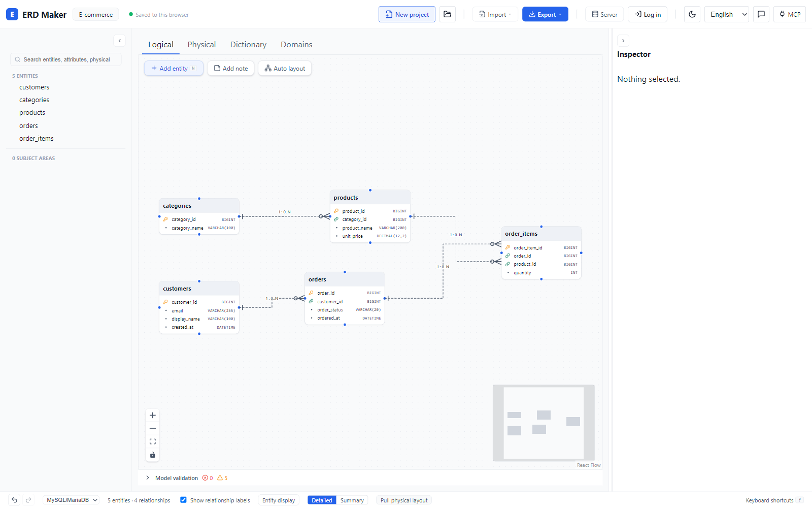Open the feedback chat icon

[x=761, y=14]
